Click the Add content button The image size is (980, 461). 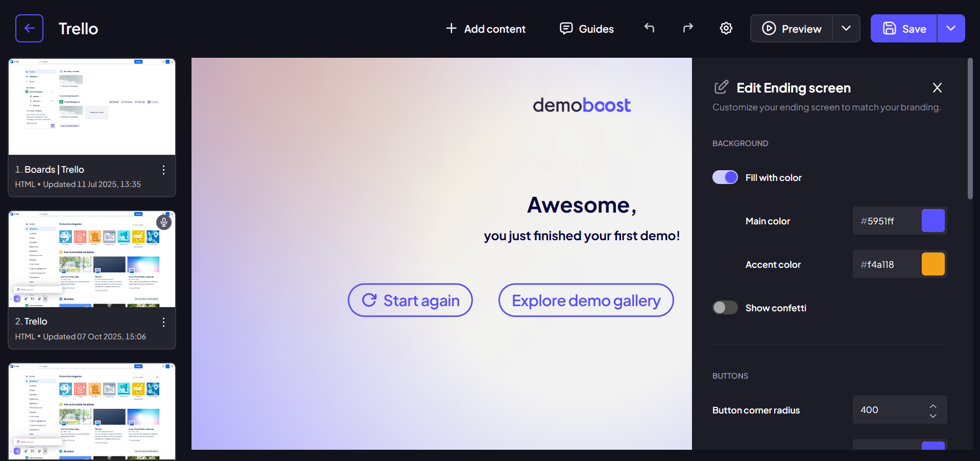pyautogui.click(x=486, y=29)
